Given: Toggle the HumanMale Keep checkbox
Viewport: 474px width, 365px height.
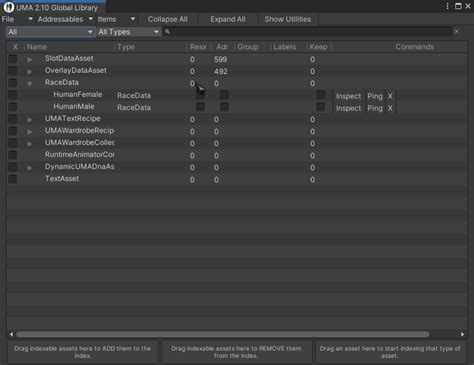Looking at the screenshot, I should click(x=321, y=107).
